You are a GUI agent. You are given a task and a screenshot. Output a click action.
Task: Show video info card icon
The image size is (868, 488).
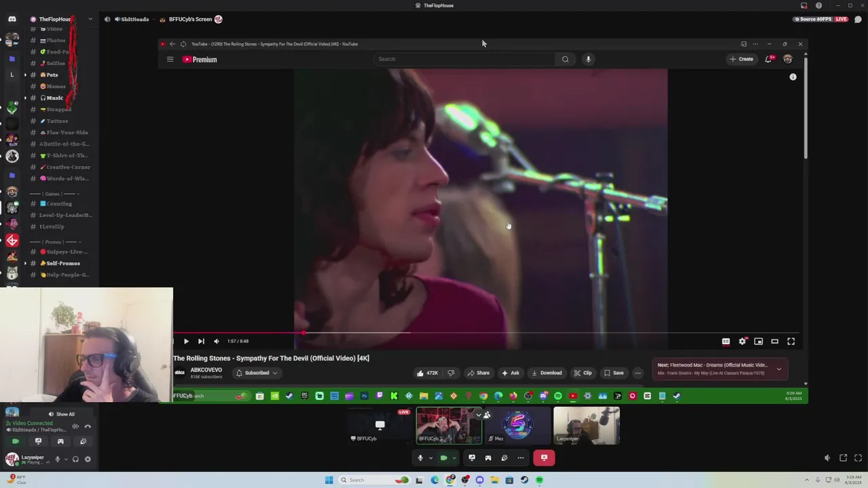(793, 77)
